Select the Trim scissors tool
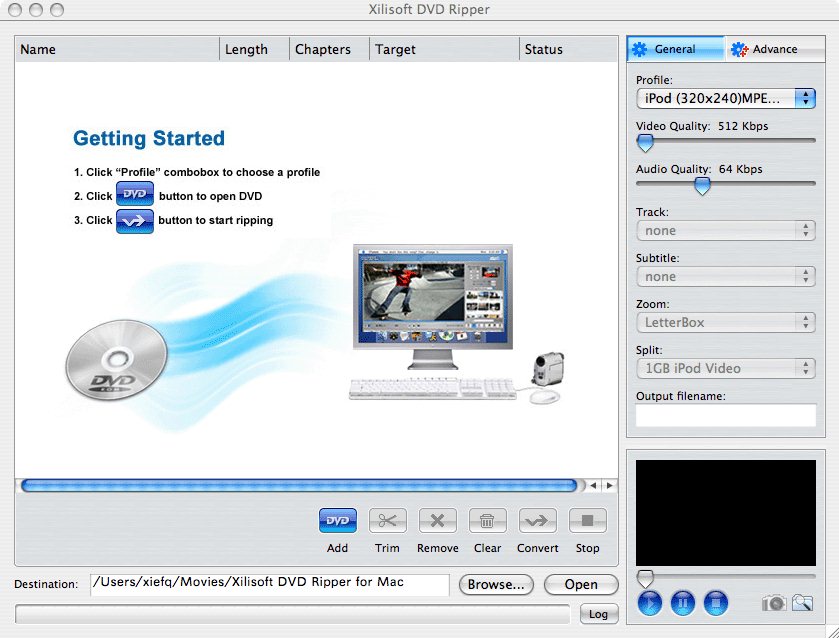 click(x=387, y=521)
